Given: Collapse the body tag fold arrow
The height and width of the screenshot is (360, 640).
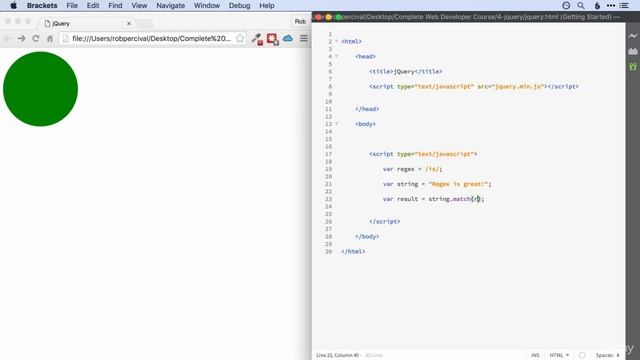Looking at the screenshot, I should (336, 124).
